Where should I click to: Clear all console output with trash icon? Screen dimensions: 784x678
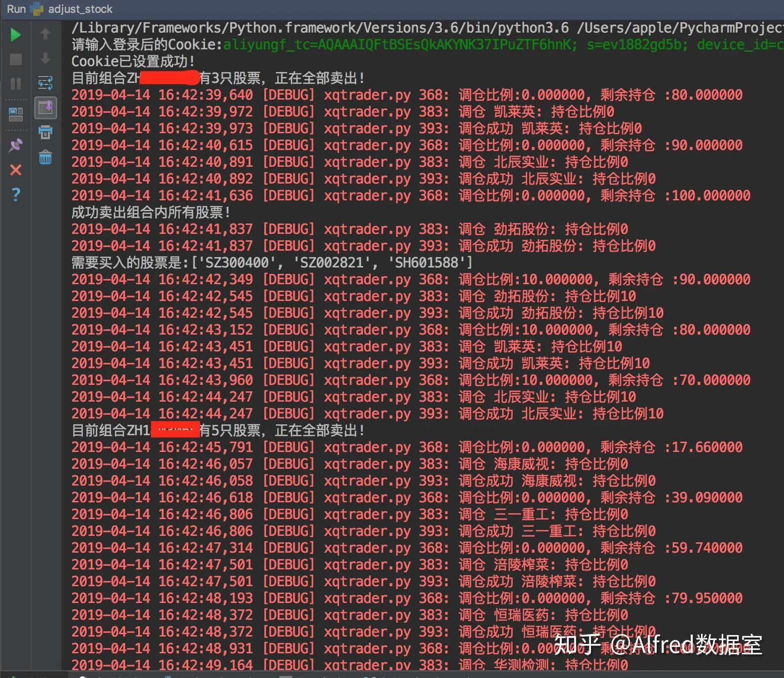[45, 158]
